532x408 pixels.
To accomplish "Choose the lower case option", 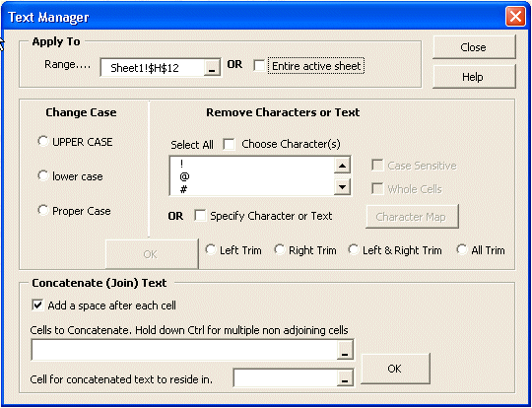I will 42,175.
